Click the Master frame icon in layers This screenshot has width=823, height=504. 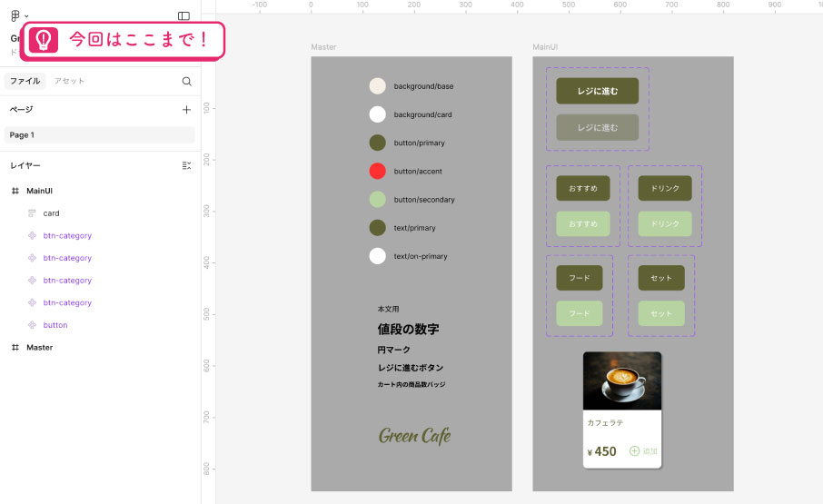[x=15, y=347]
